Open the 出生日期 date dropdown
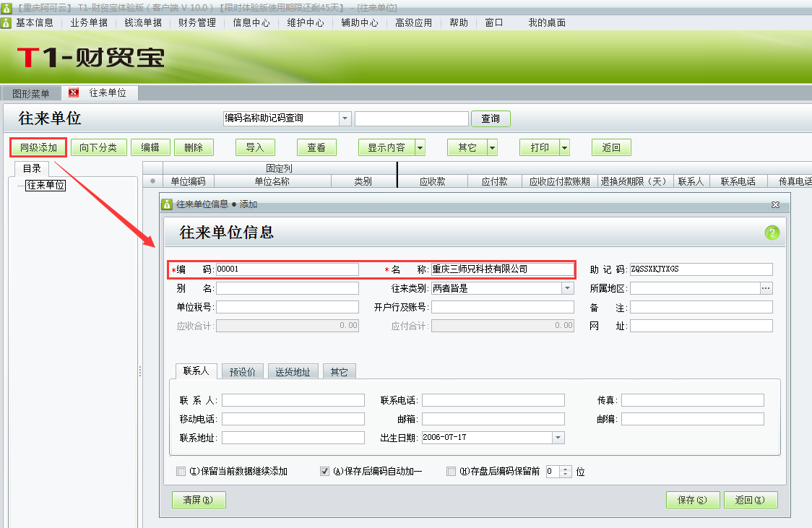 click(558, 437)
